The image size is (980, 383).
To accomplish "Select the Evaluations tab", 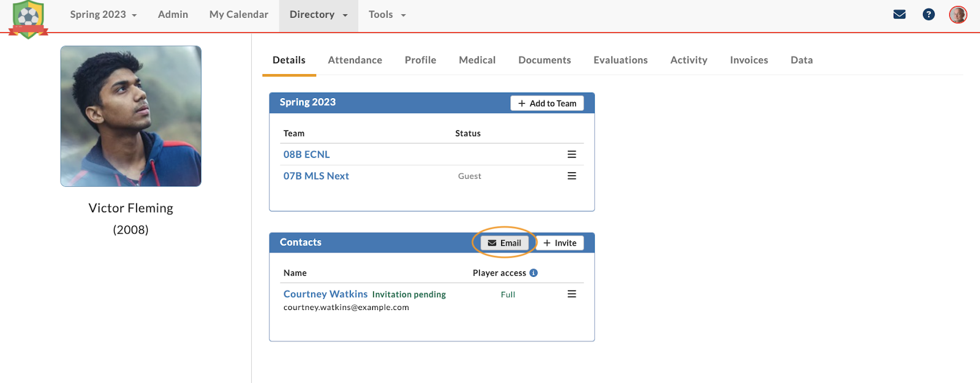I will click(x=620, y=60).
